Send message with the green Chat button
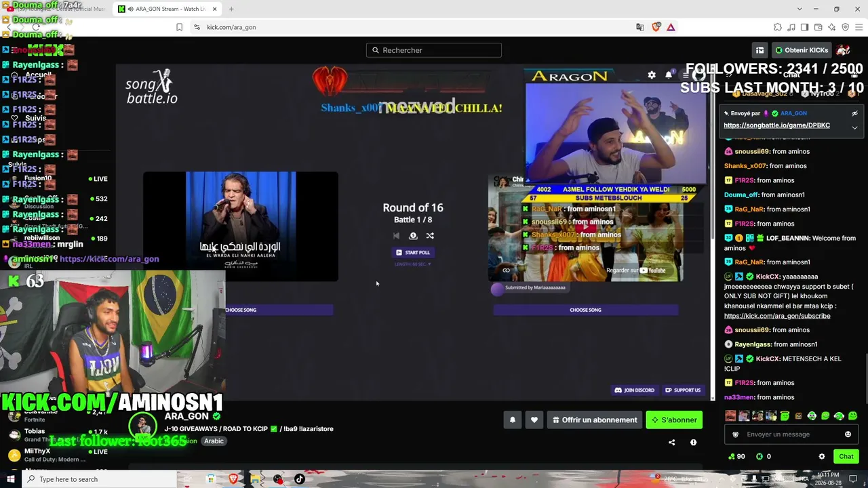The height and width of the screenshot is (488, 868). [846, 457]
